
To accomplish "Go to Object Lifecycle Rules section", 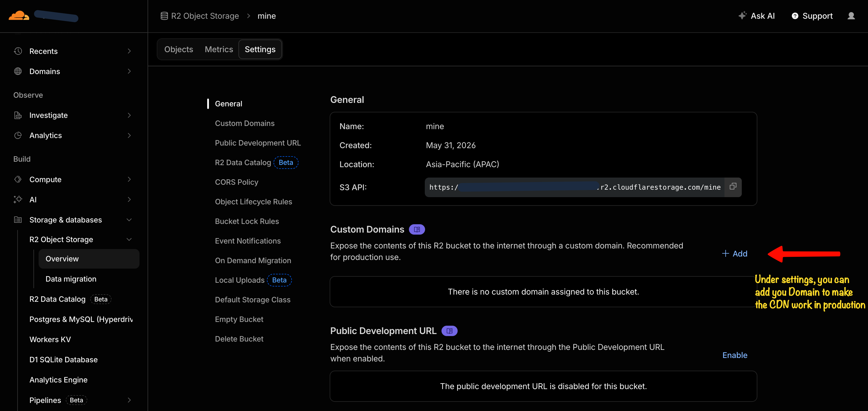I will (x=253, y=201).
